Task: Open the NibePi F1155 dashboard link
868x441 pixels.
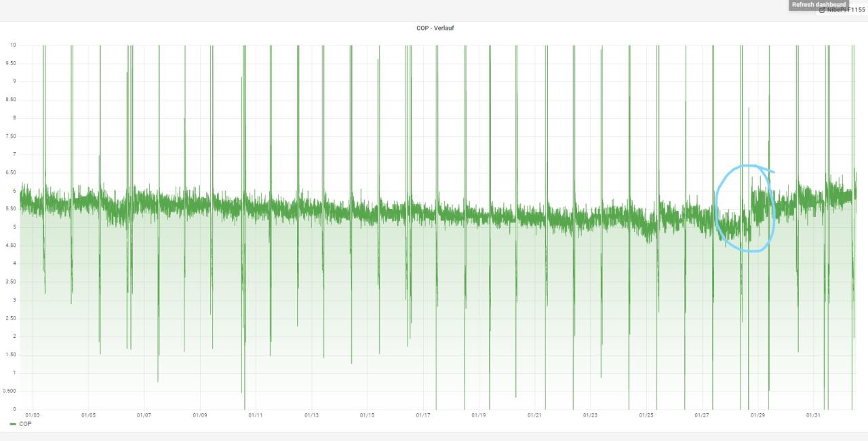Action: (x=846, y=10)
